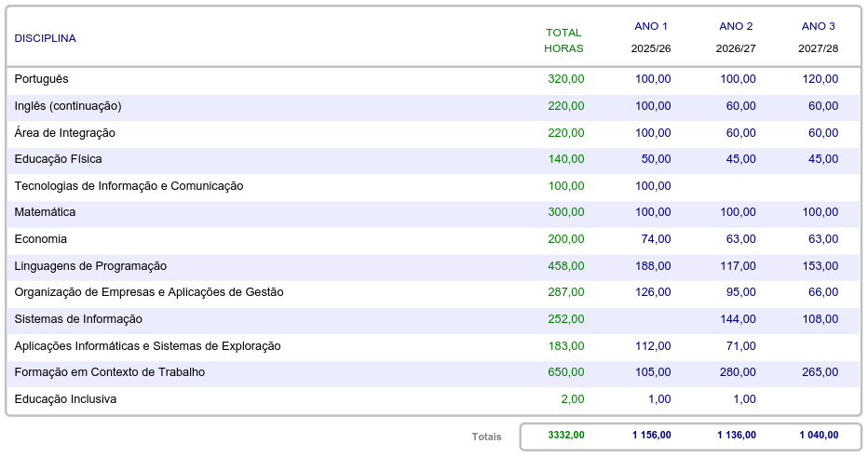Click ANO 3 total 1 040,00
Screen dimensions: 868x457
tap(819, 435)
